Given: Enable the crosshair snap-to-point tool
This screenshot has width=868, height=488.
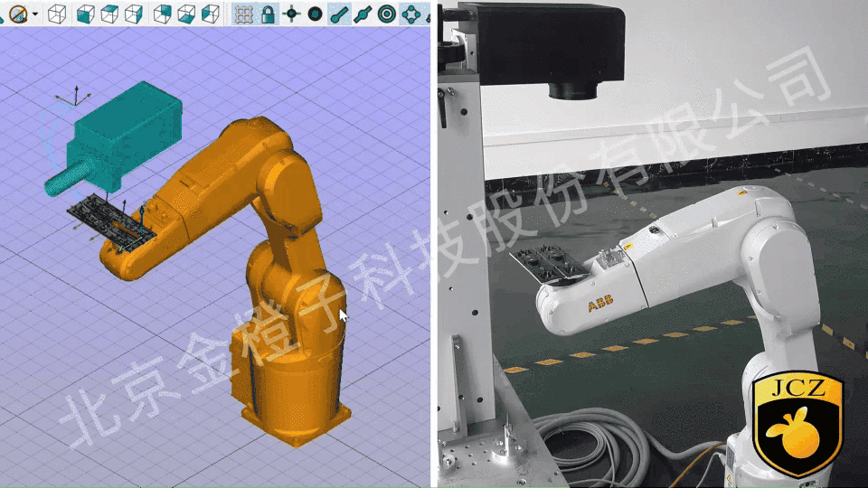Looking at the screenshot, I should 291,14.
